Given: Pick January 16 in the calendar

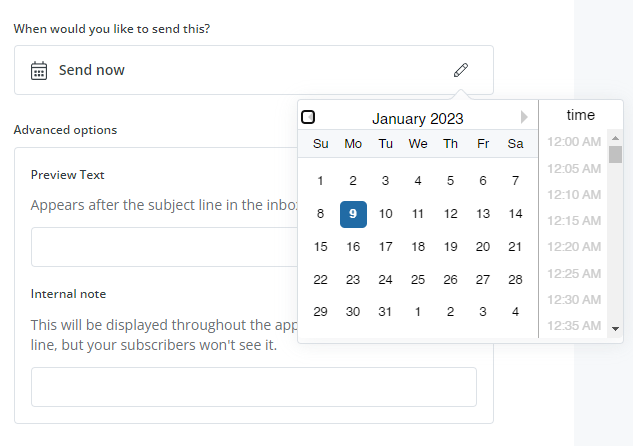Looking at the screenshot, I should (353, 247).
